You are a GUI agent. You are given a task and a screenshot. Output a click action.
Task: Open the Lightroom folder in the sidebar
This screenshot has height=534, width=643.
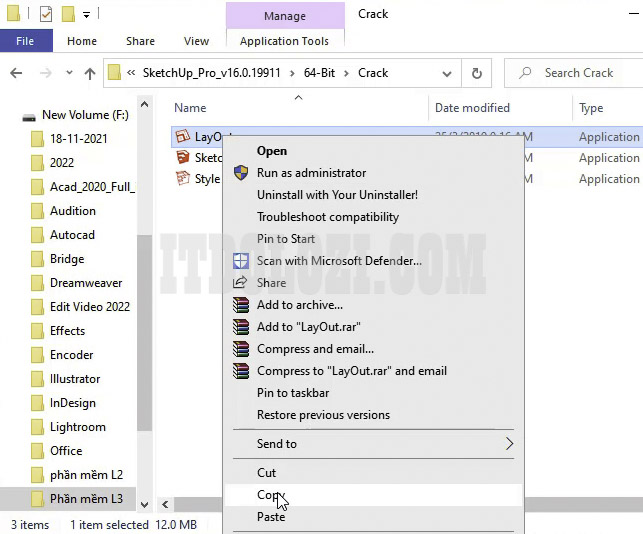point(77,427)
